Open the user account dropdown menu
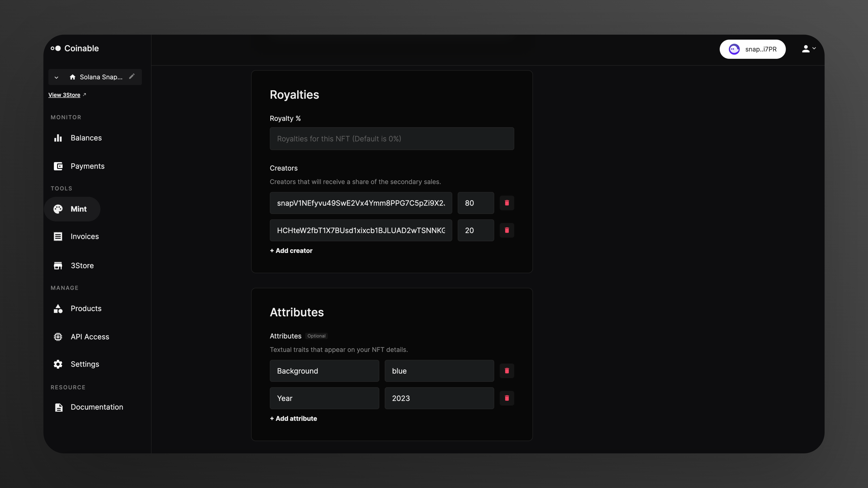 (x=808, y=49)
